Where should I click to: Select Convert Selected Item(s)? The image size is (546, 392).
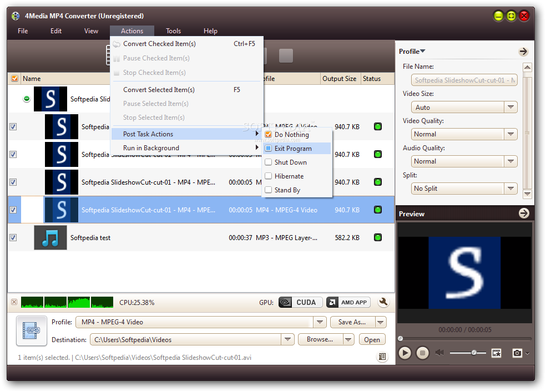click(x=187, y=90)
